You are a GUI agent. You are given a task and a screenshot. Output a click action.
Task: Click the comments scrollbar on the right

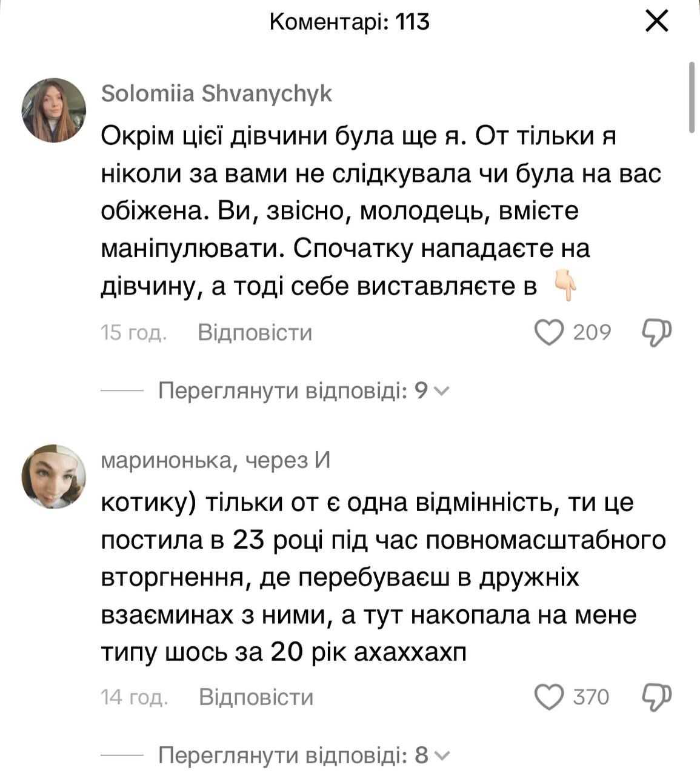pos(693,97)
